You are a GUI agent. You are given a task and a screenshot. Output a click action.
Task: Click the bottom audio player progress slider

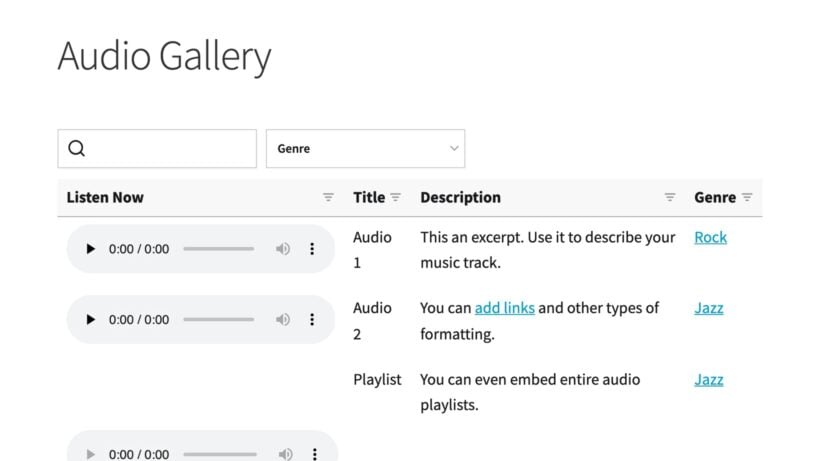pos(220,454)
